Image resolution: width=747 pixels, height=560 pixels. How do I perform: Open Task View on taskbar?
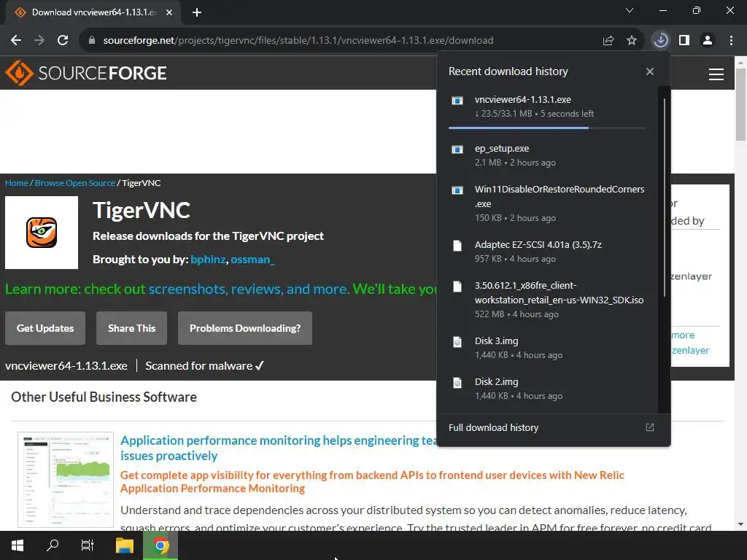coord(88,545)
